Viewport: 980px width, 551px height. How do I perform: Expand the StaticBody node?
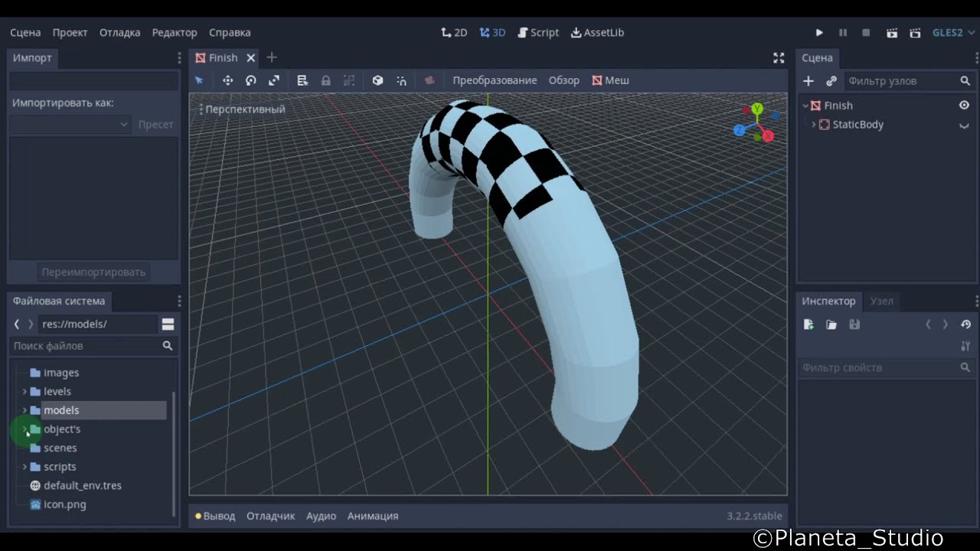tap(813, 125)
